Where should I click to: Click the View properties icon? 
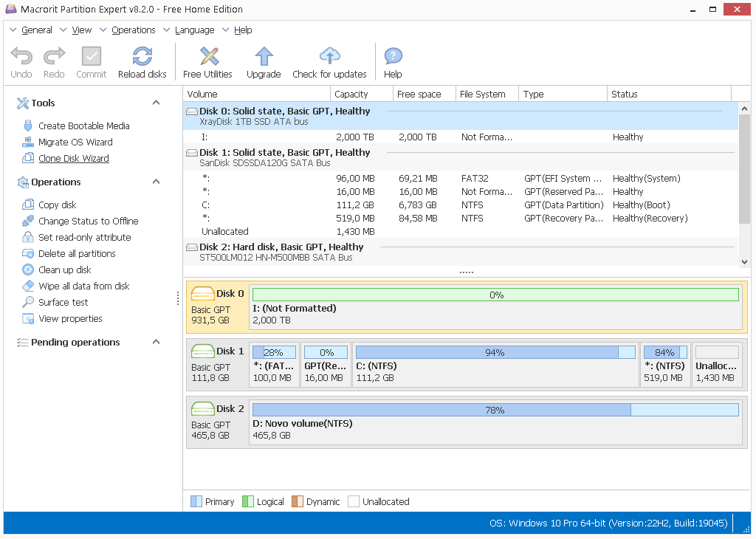(28, 319)
